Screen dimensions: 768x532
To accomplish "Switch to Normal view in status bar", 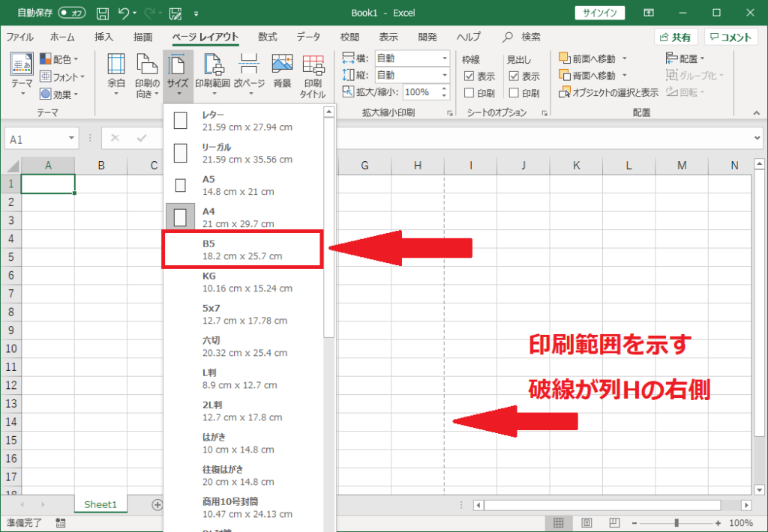I will 558,523.
